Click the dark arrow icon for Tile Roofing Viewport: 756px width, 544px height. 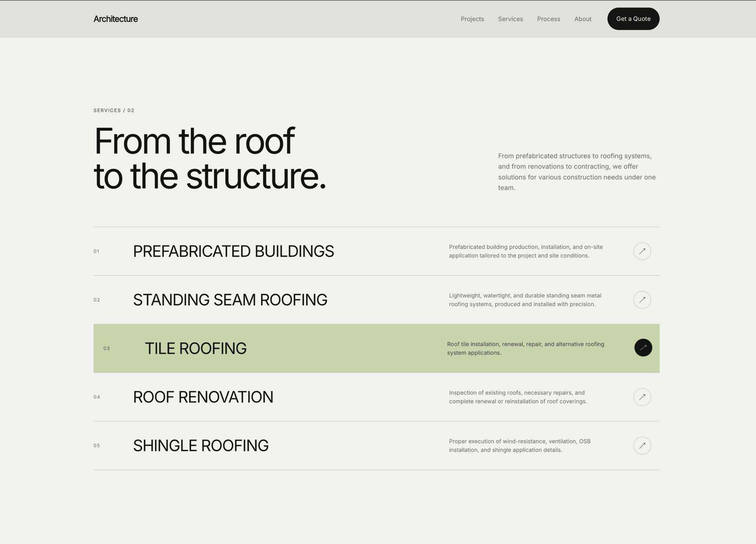[643, 347]
